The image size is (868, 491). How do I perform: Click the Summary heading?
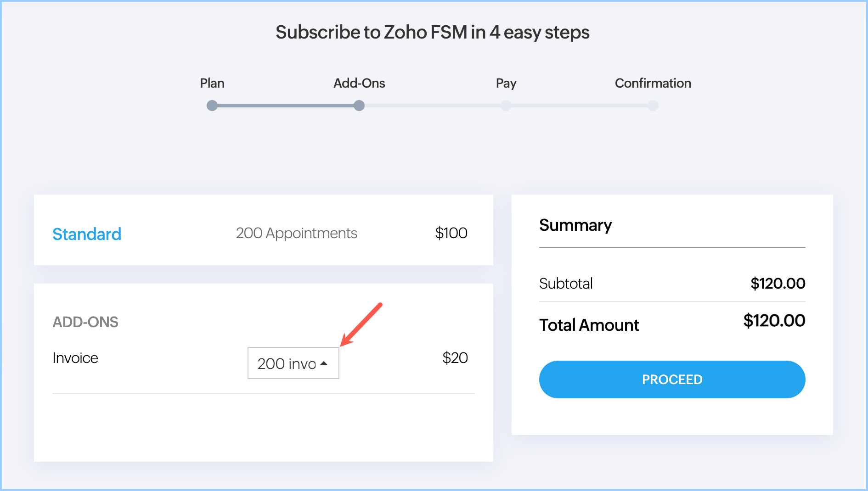575,225
